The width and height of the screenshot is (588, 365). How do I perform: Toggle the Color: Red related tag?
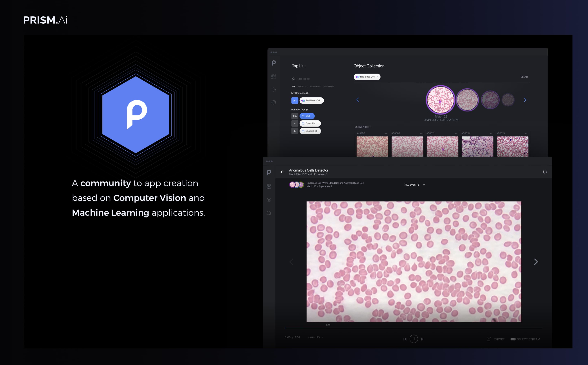point(310,124)
